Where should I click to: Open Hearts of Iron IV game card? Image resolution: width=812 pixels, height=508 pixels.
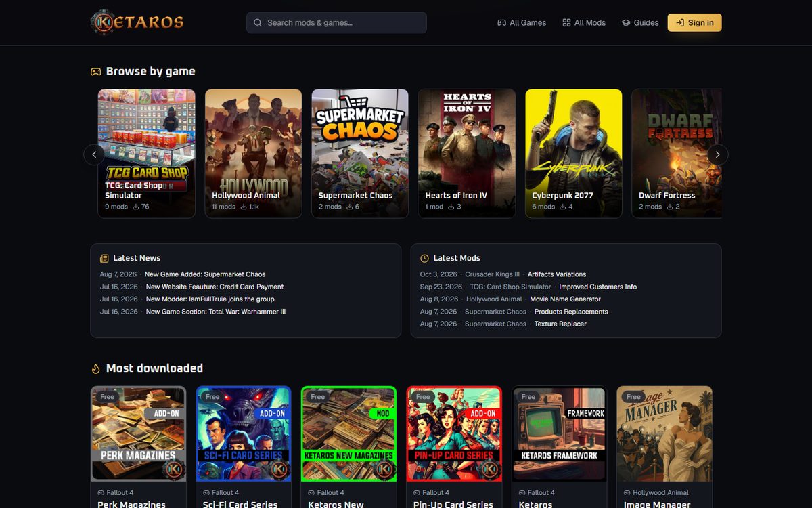click(x=467, y=154)
